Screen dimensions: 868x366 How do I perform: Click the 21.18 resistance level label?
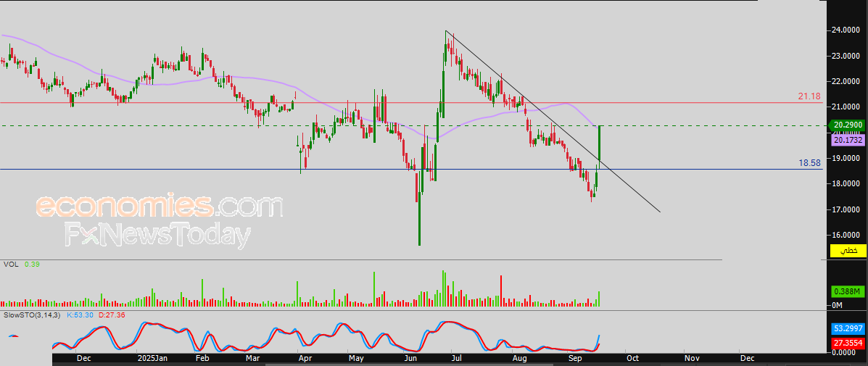809,96
